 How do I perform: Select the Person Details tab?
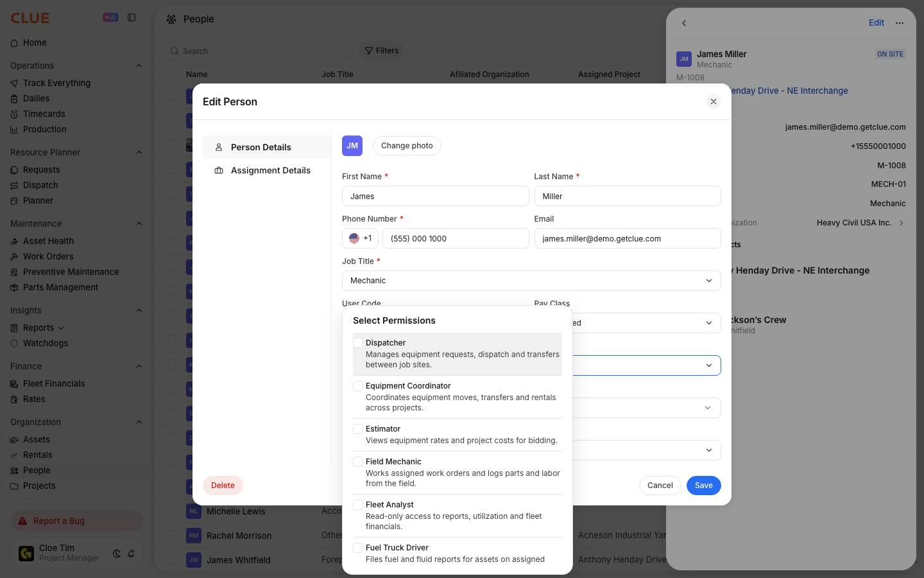pyautogui.click(x=267, y=147)
